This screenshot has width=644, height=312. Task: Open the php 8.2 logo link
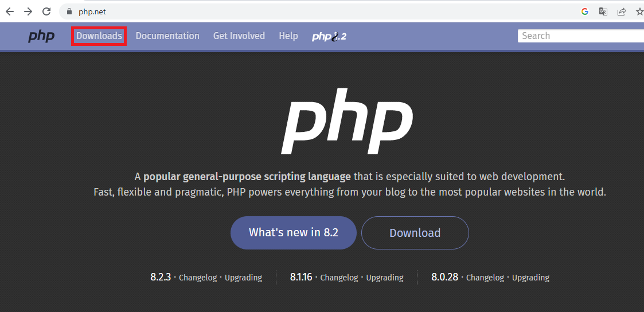[x=329, y=36]
